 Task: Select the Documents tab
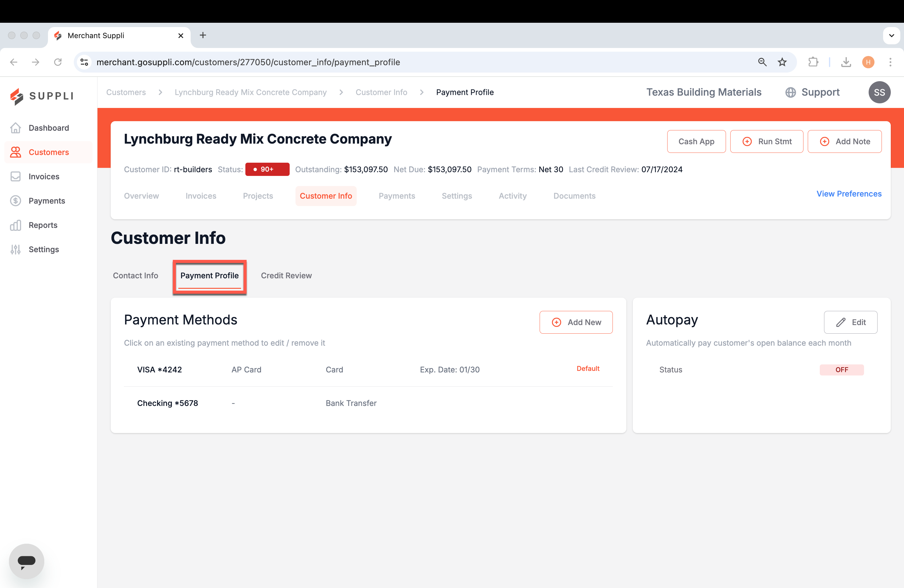(x=574, y=196)
